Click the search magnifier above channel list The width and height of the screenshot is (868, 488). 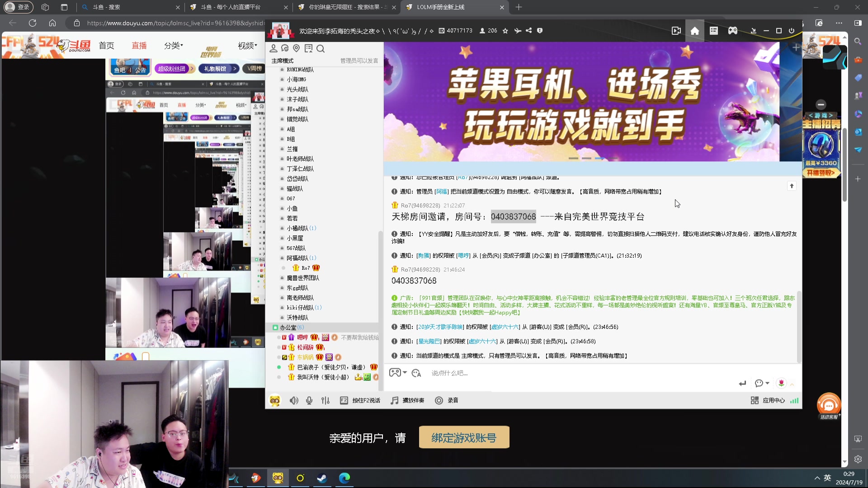tap(321, 48)
